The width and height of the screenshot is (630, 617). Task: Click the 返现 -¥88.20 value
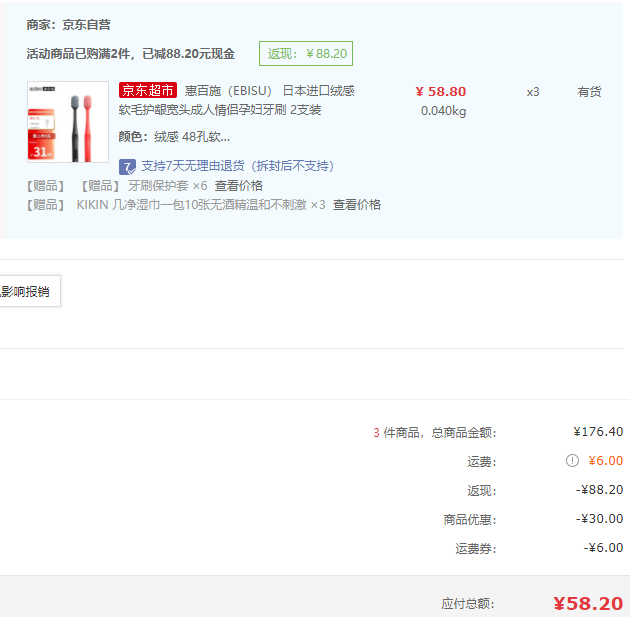point(599,490)
